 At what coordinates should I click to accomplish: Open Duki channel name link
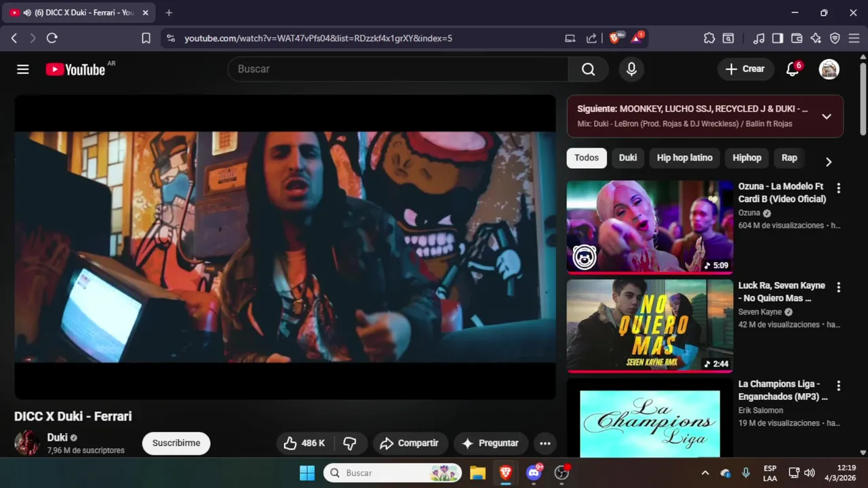coord(57,438)
